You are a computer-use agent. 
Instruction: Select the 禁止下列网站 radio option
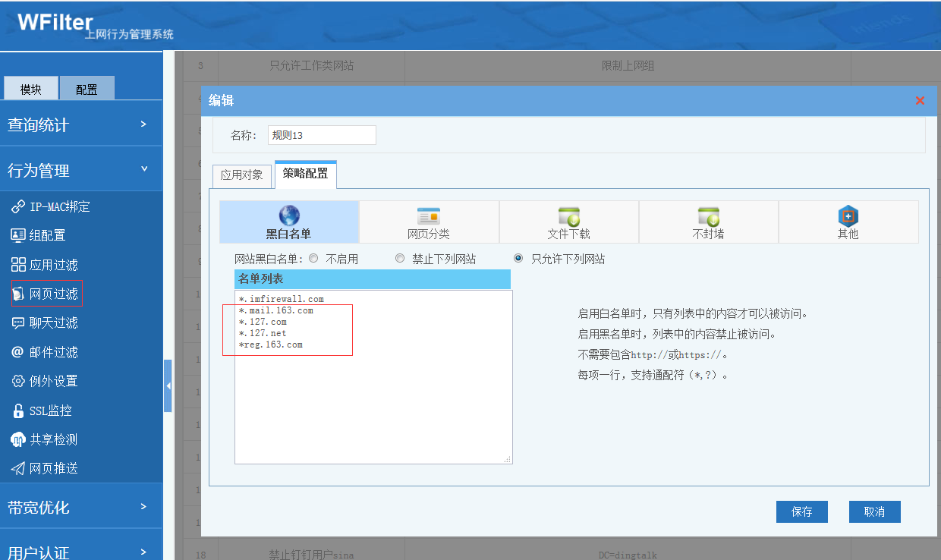(x=400, y=259)
